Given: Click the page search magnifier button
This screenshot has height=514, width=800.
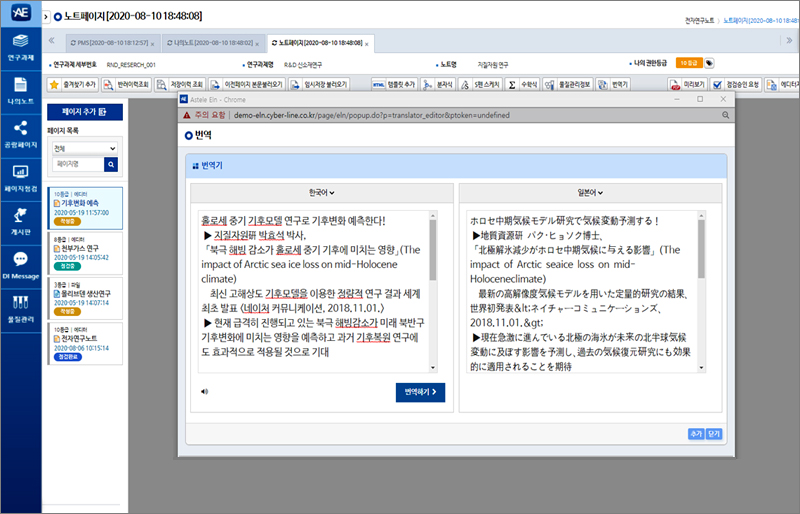Looking at the screenshot, I should 111,163.
